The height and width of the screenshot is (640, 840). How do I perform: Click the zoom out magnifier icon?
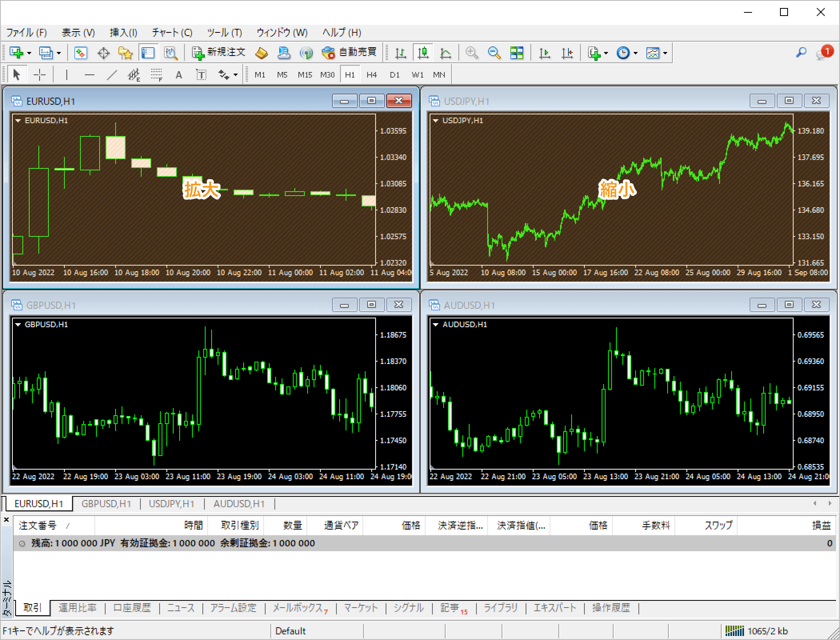coord(494,53)
